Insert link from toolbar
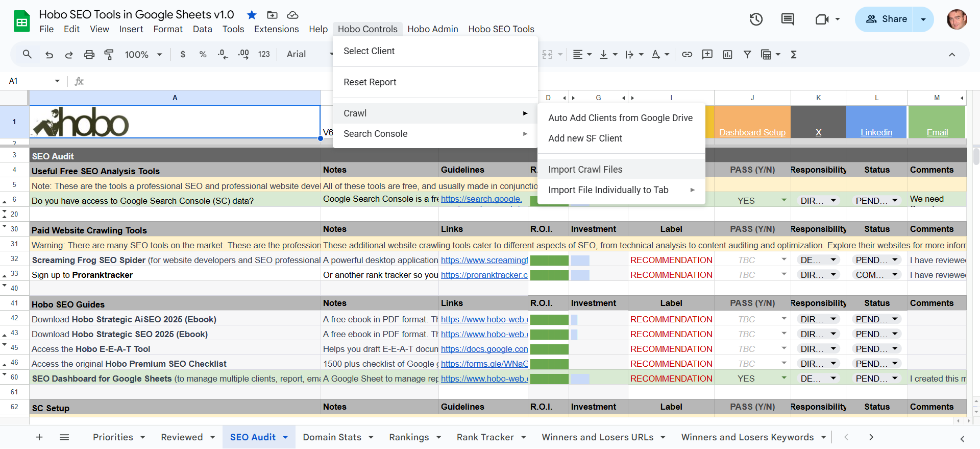Image resolution: width=980 pixels, height=449 pixels. [687, 54]
